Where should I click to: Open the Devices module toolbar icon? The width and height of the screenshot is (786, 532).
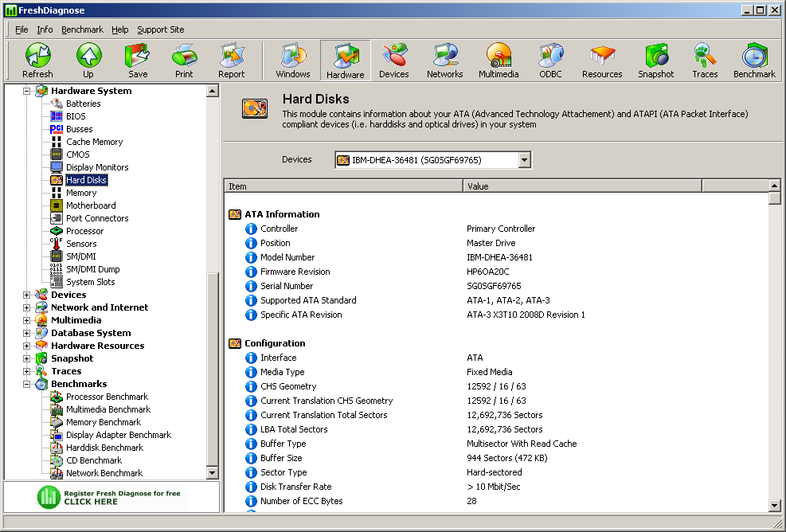[394, 61]
